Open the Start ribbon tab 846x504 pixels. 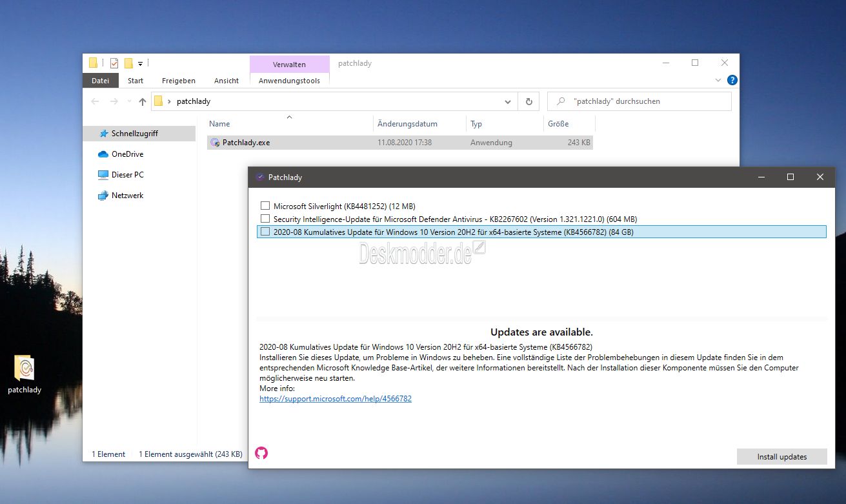pyautogui.click(x=136, y=81)
